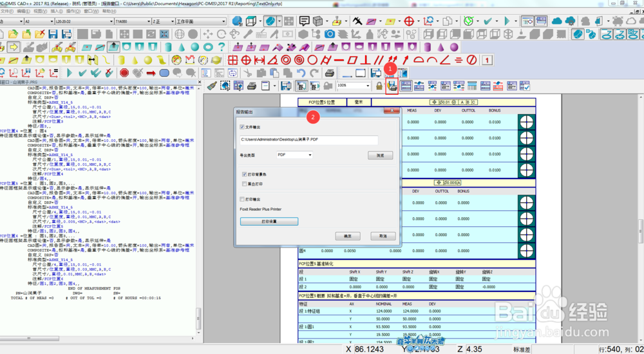Click the yellow right-arrow mode icon
644x354 pixels.
click(x=13, y=47)
